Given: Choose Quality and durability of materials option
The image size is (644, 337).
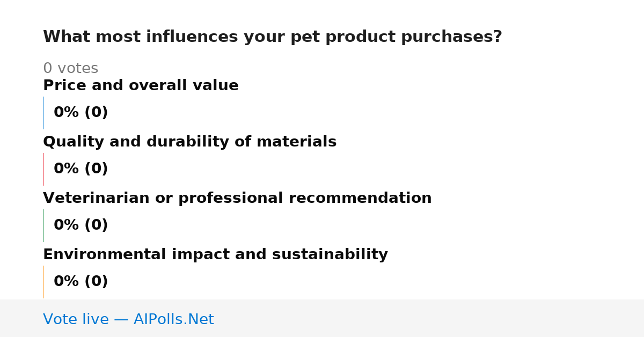Looking at the screenshot, I should pos(189,142).
